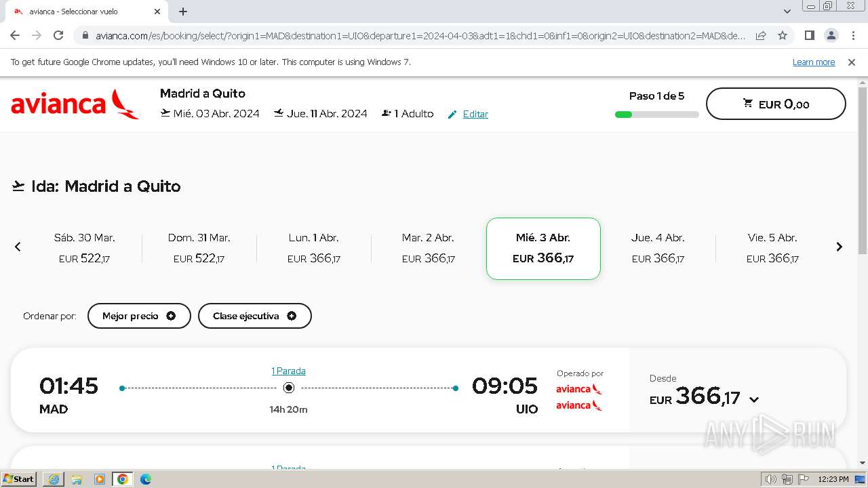The width and height of the screenshot is (868, 488).
Task: Click the Avianca logo in header
Action: tap(75, 104)
